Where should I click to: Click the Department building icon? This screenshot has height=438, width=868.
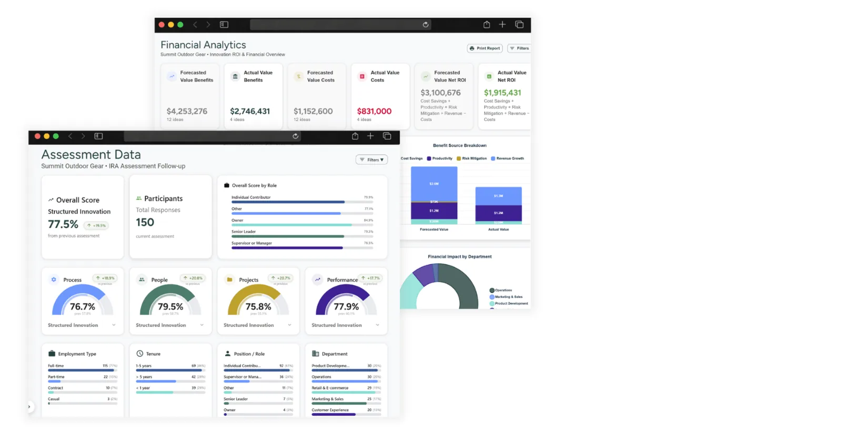coord(316,354)
